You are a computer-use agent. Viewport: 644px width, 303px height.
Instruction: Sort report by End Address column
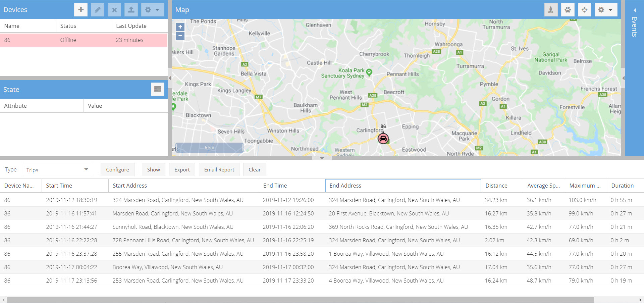point(403,186)
